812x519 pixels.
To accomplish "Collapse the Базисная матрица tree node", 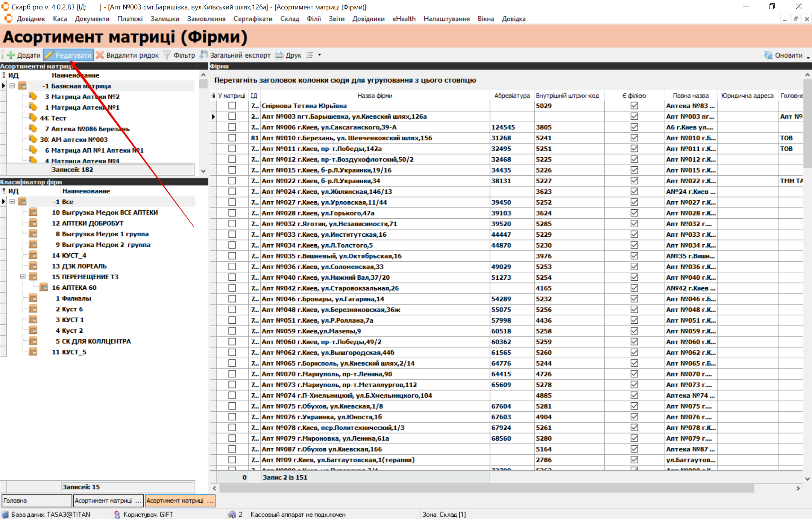I will point(12,86).
